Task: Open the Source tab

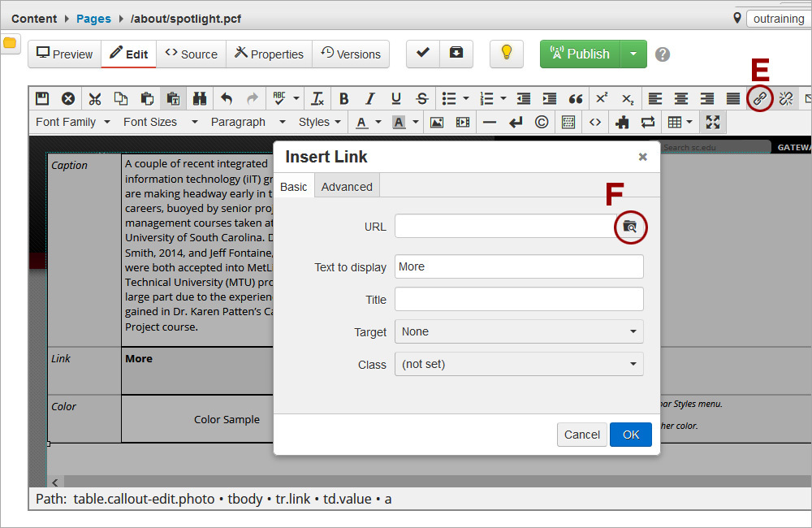Action: 191,54
